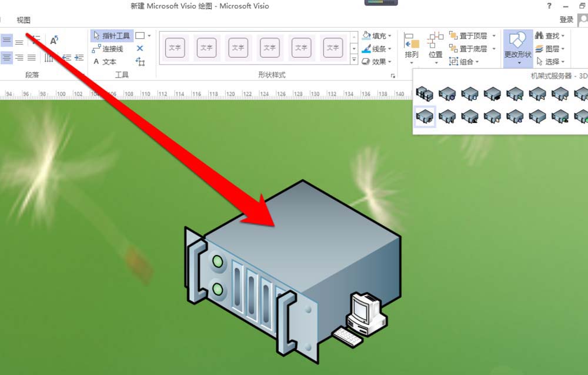Open the 视图 (View) menu
The image size is (588, 375).
(25, 19)
